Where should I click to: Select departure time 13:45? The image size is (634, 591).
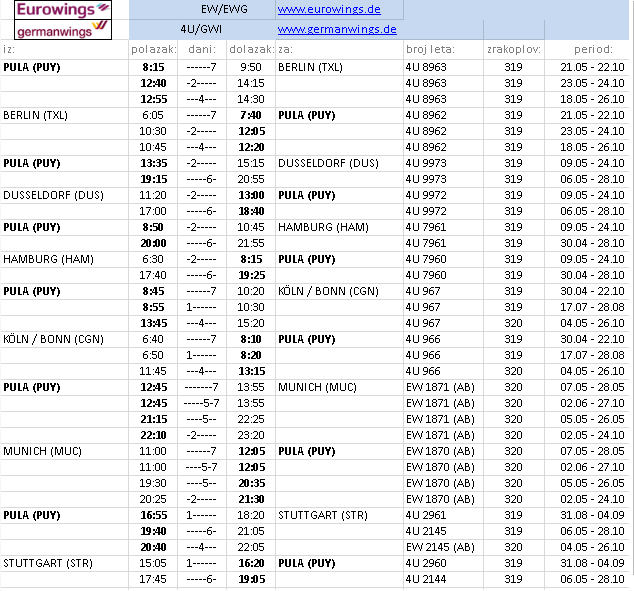tap(153, 323)
